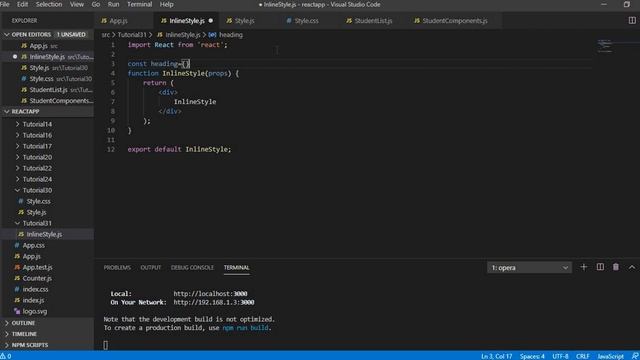
Task: Click logo.svg file icon in explorer
Action: tap(17, 311)
